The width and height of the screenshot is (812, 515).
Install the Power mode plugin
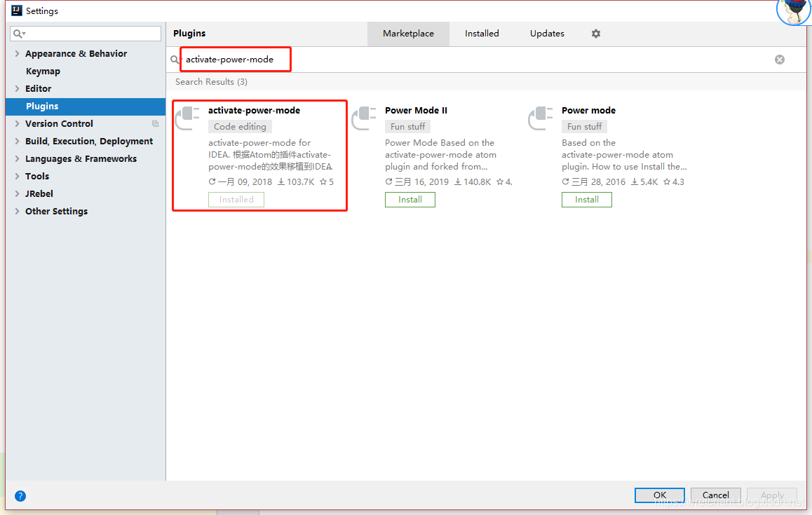click(x=587, y=200)
